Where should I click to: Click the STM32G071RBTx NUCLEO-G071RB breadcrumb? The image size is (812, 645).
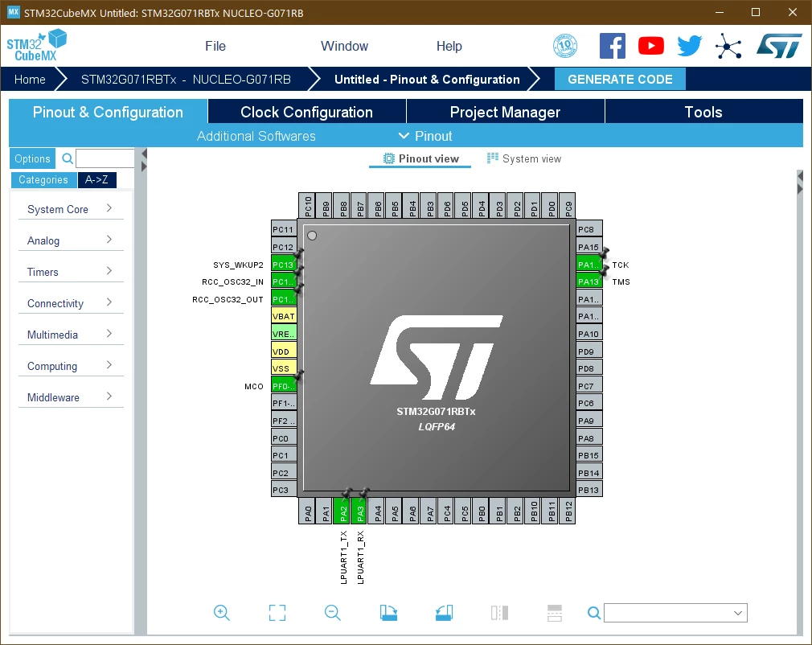(186, 80)
